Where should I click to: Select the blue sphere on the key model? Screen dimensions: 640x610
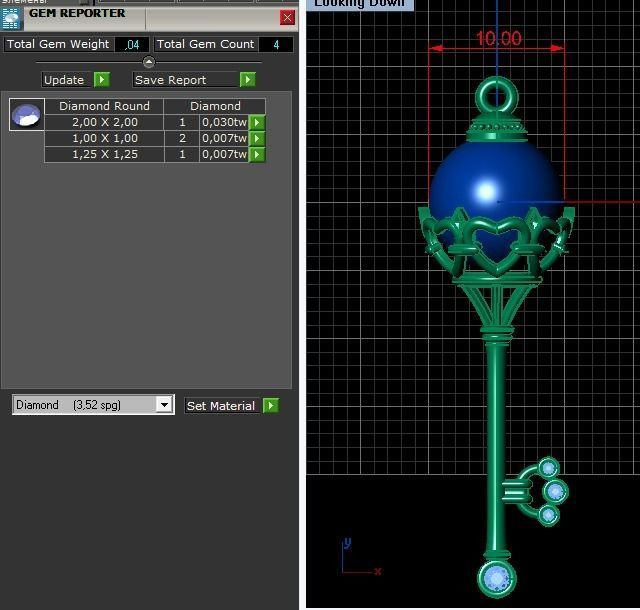point(495,180)
